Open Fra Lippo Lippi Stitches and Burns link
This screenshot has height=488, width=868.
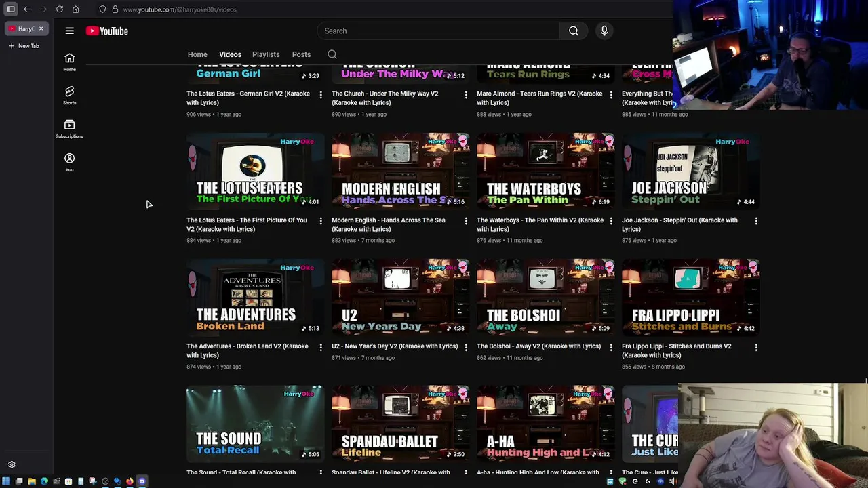[677, 350]
